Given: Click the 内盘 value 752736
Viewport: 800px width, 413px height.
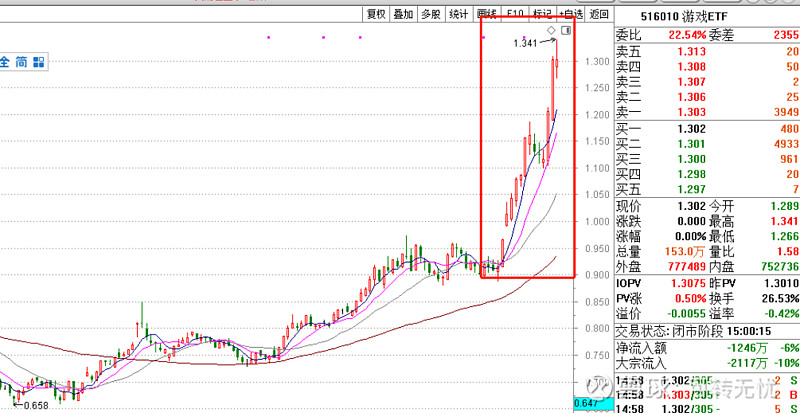Looking at the screenshot, I should coord(778,266).
